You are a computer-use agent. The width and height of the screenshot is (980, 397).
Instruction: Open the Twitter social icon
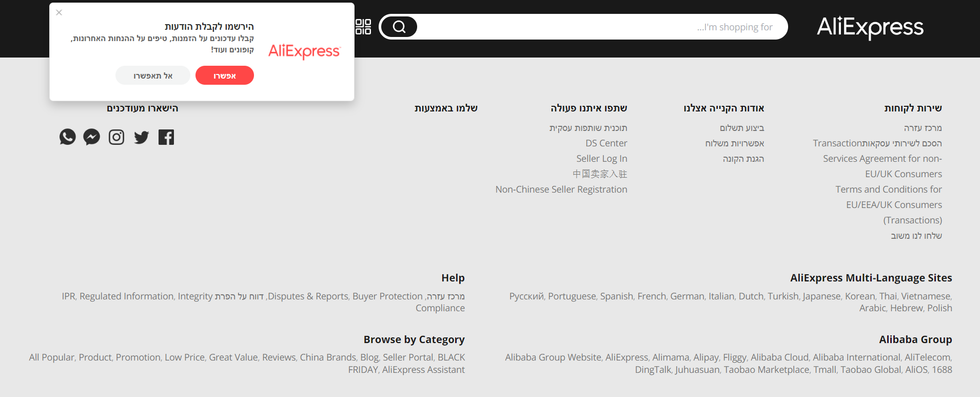tap(142, 137)
